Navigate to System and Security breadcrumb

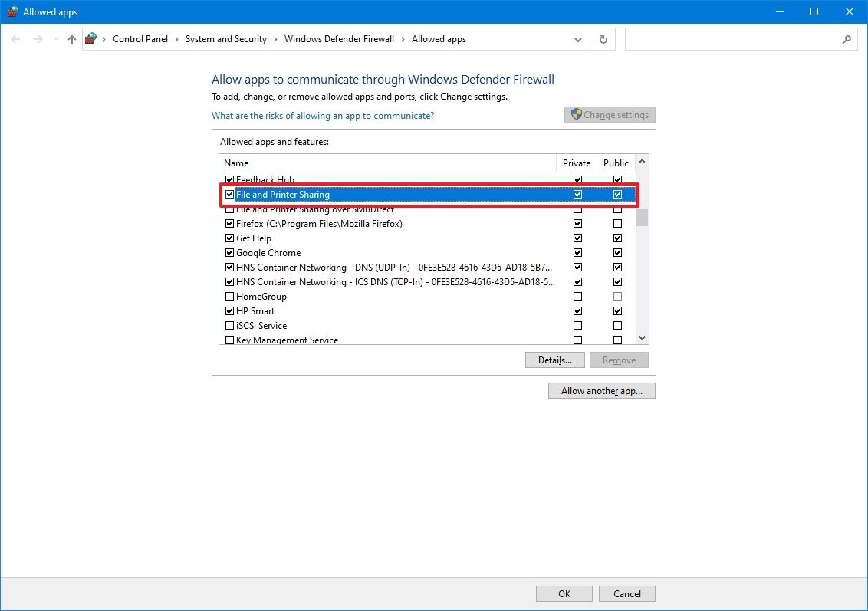tap(225, 39)
